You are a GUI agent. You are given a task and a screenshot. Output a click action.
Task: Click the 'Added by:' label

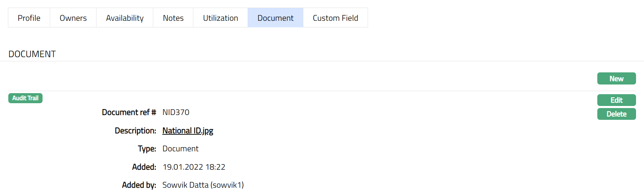pos(139,185)
